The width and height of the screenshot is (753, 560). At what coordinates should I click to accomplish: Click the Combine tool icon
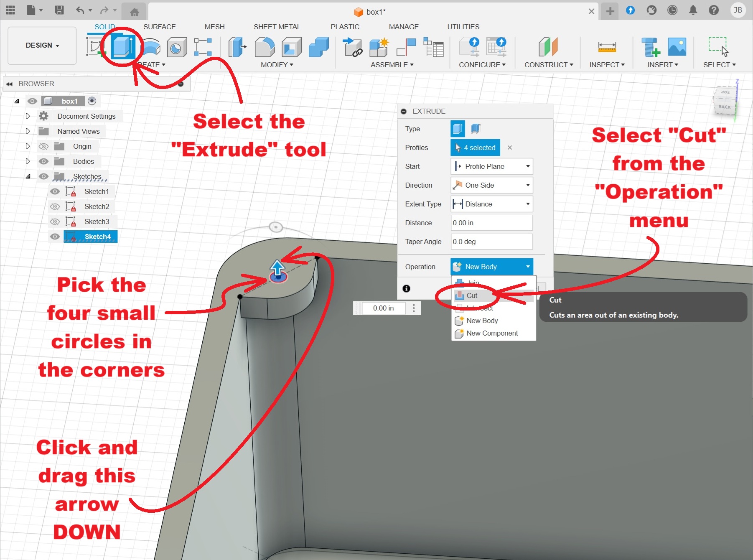click(x=318, y=47)
